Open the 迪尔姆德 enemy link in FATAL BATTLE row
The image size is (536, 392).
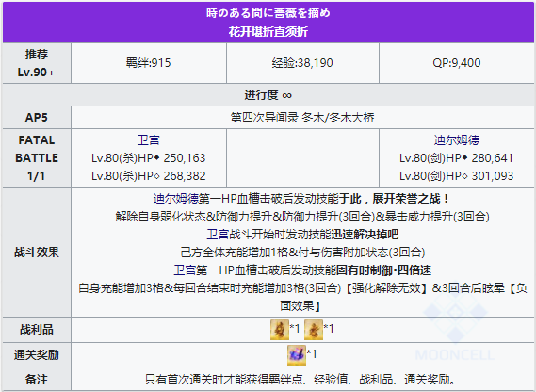(456, 139)
